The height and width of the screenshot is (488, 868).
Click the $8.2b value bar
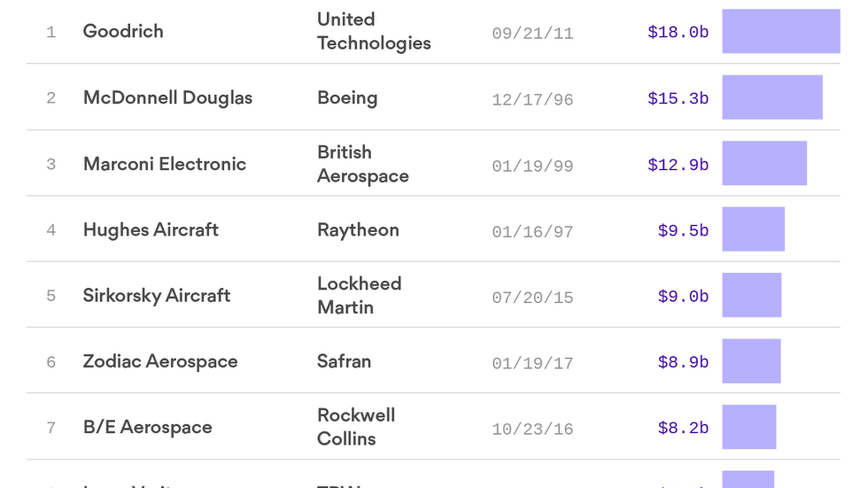point(749,427)
